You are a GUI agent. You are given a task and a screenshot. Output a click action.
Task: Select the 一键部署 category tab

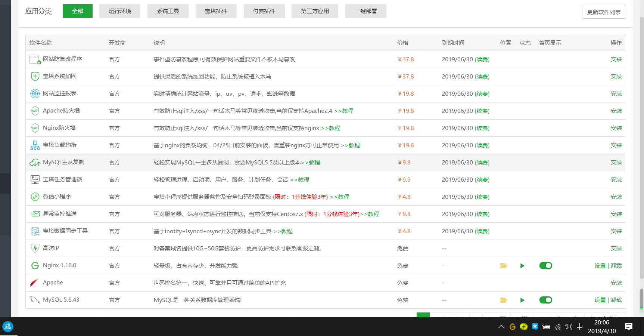pos(366,11)
